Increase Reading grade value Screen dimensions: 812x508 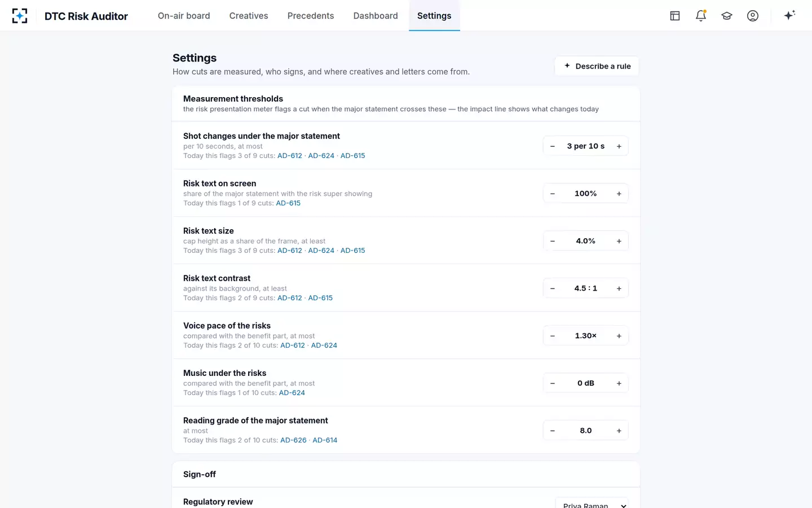(x=619, y=431)
